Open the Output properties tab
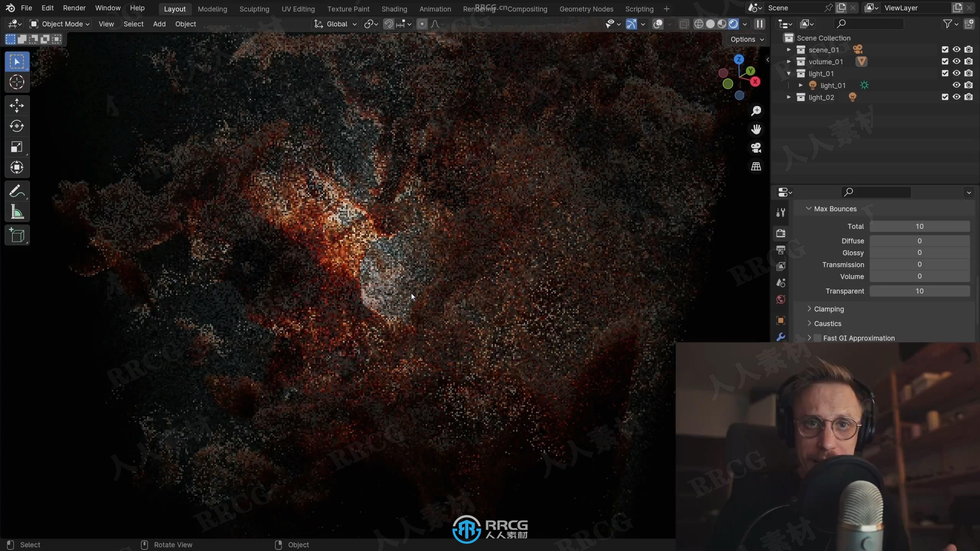Viewport: 980px width, 551px height. pos(781,250)
